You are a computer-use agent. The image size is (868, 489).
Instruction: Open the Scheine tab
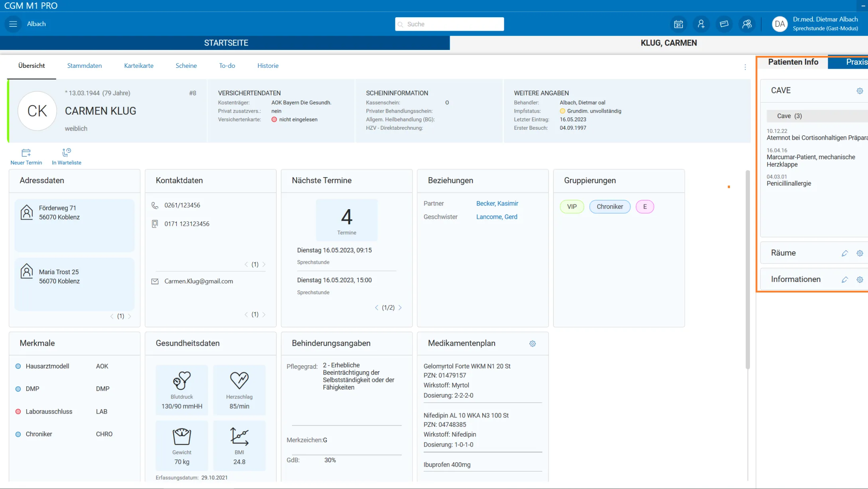186,66
